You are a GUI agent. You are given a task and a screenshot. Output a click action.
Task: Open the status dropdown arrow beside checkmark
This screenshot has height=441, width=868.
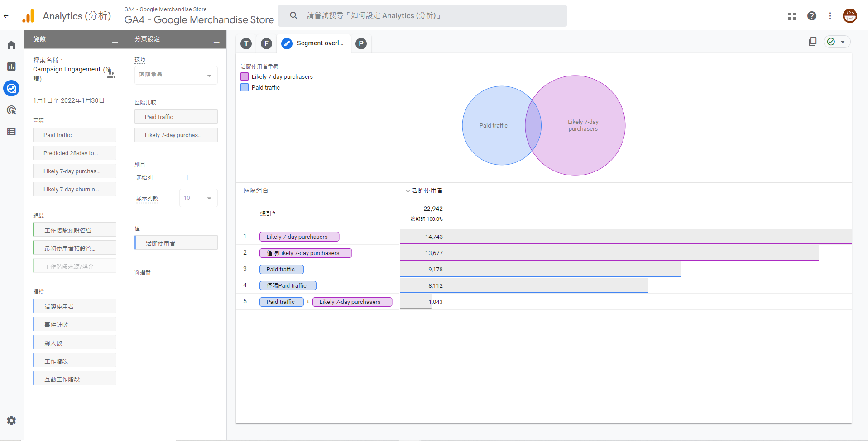click(x=843, y=42)
